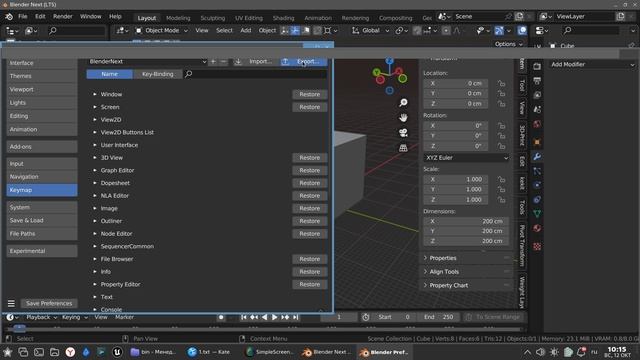Expand the Window keymap entry
This screenshot has height=360, width=640.
[95, 94]
